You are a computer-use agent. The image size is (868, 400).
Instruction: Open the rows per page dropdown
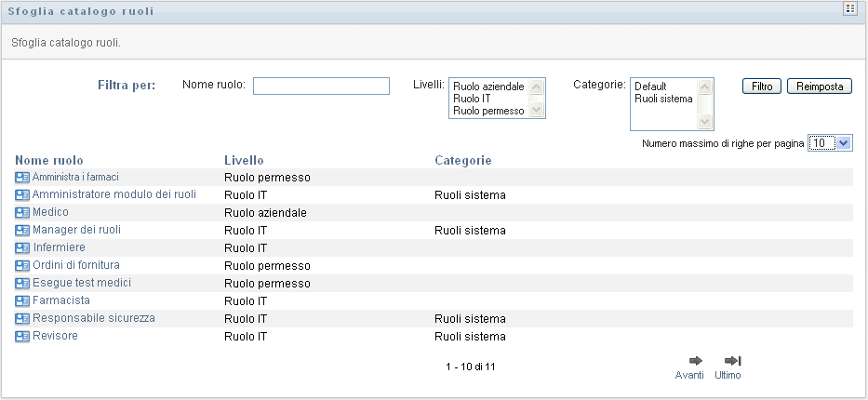[x=830, y=143]
